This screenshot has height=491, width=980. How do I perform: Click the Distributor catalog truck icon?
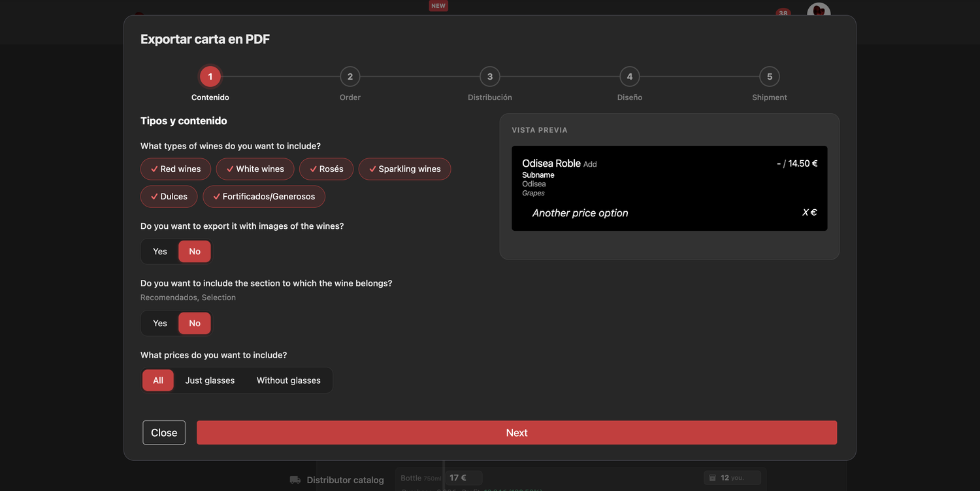tap(295, 480)
